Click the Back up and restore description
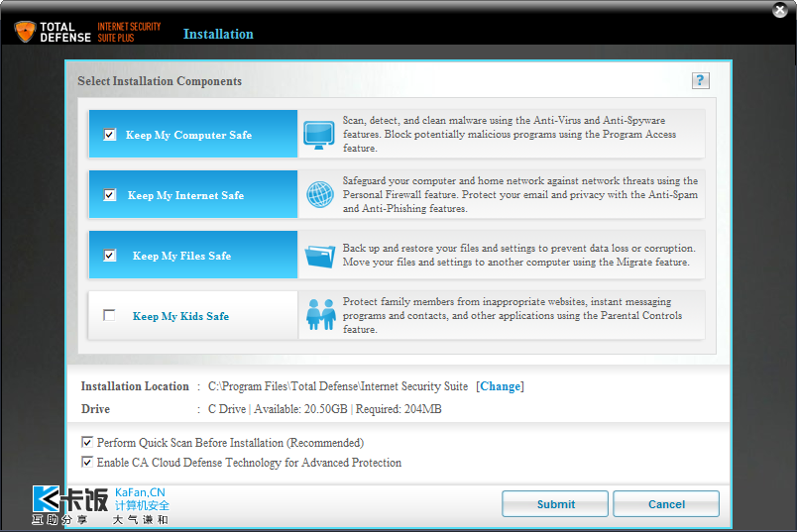 pyautogui.click(x=518, y=255)
